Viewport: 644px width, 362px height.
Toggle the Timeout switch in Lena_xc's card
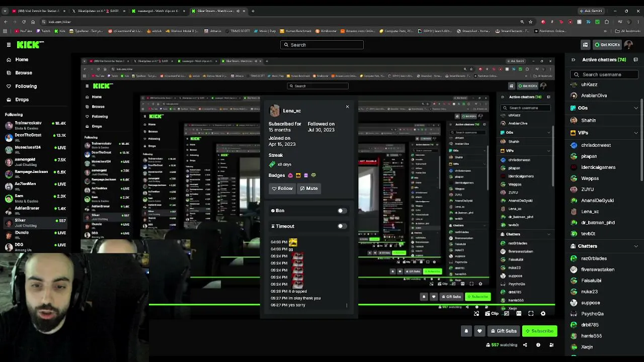(x=342, y=226)
